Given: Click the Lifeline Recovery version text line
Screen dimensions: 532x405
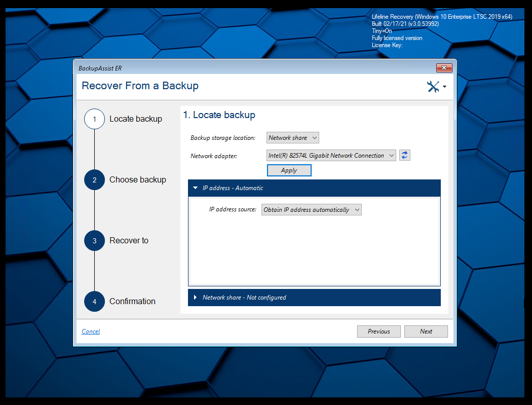Looking at the screenshot, I should pyautogui.click(x=442, y=17).
